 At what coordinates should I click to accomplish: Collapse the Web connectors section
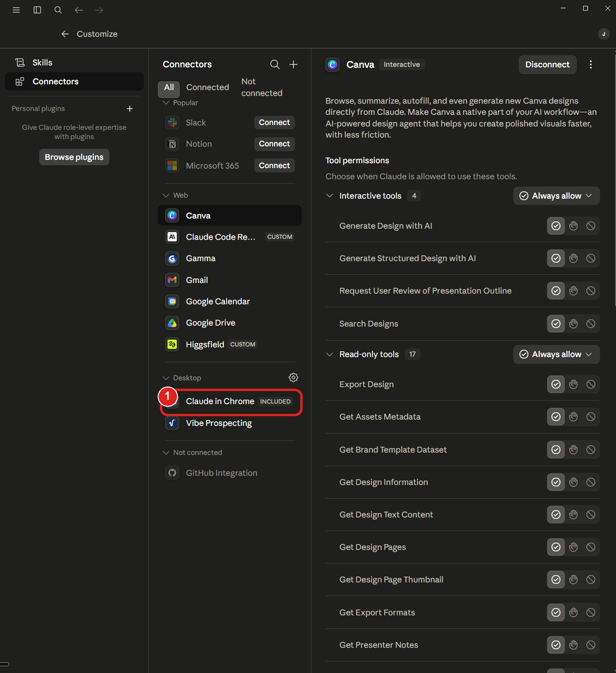coord(166,195)
